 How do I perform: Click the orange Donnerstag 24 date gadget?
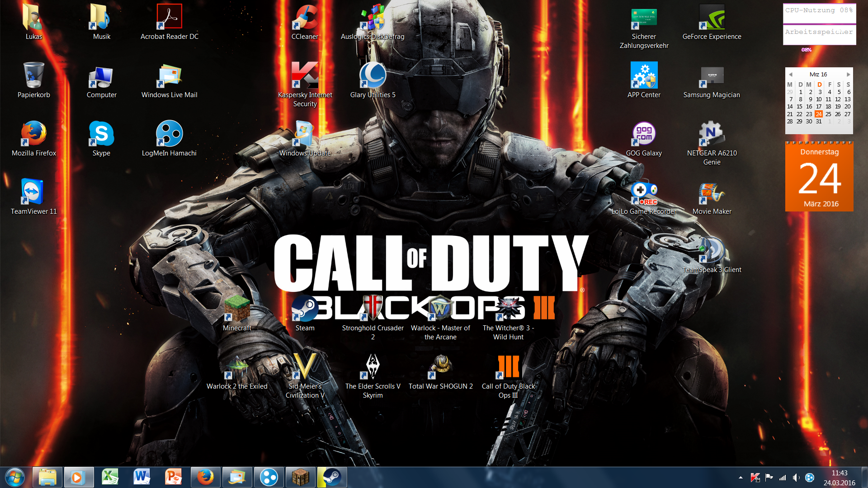(x=819, y=177)
